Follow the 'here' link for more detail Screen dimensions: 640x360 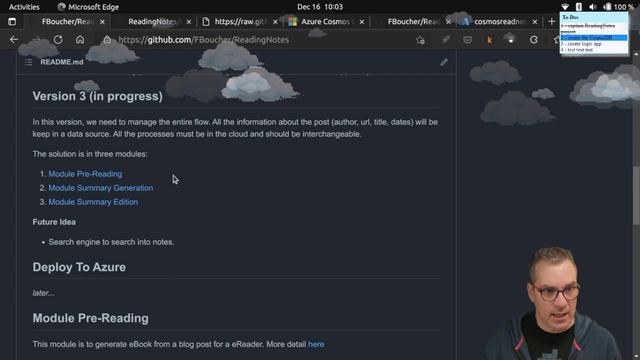tap(316, 344)
